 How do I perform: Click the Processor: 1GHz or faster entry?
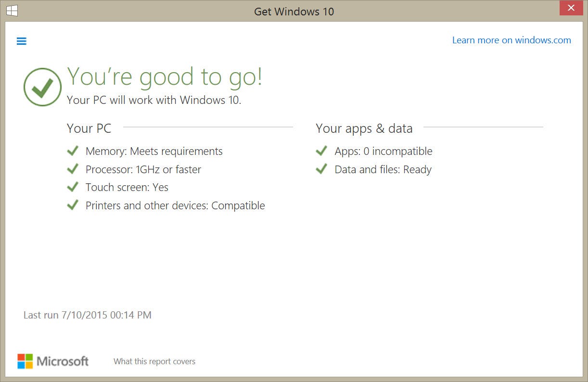pos(143,169)
